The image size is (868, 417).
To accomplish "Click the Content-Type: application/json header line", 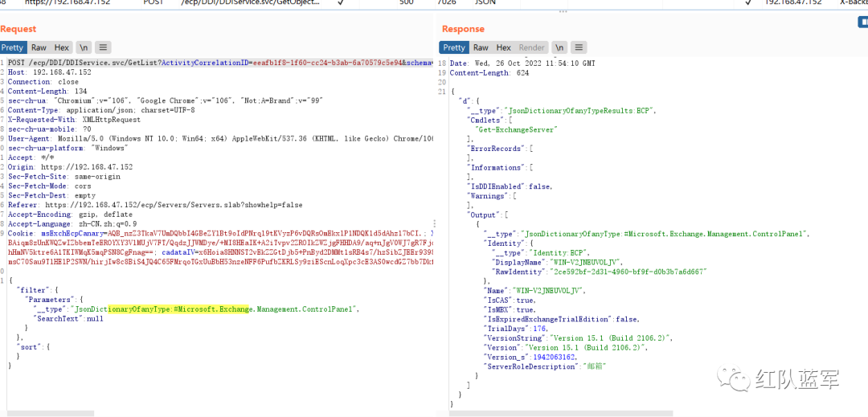I will 101,110.
